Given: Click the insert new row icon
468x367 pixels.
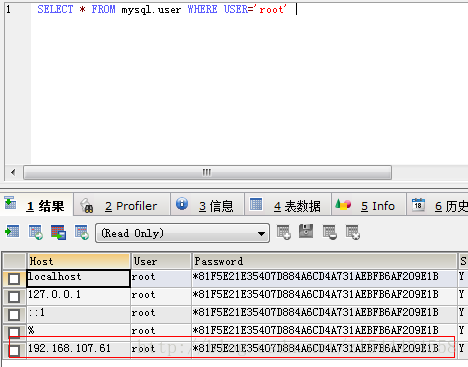Looking at the screenshot, I should (x=284, y=232).
